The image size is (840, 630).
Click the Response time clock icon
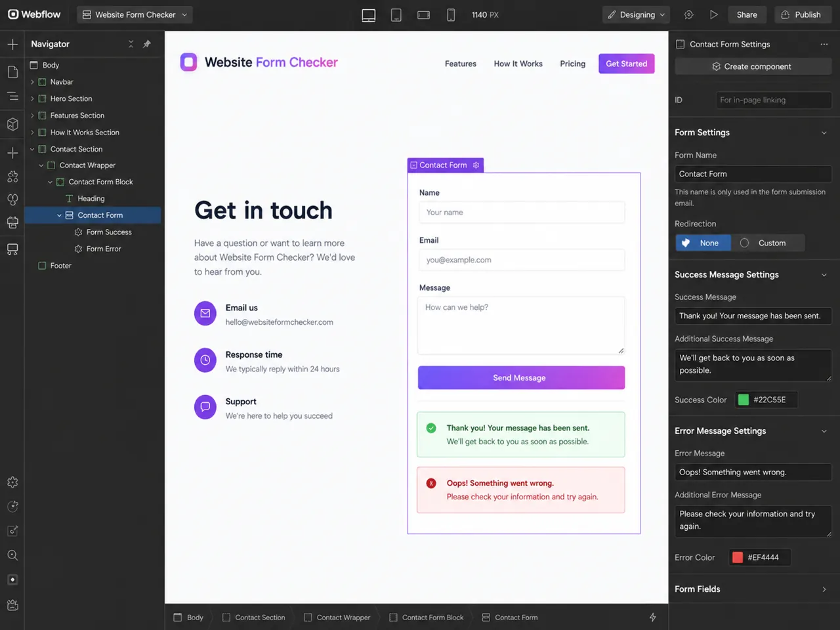[x=205, y=360]
